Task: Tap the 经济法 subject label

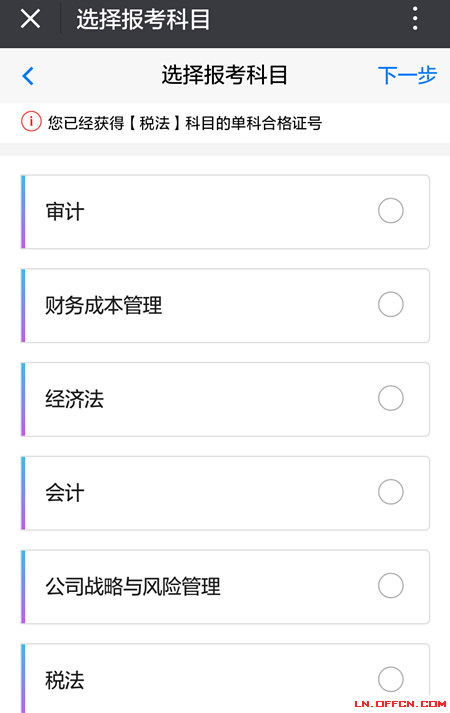Action: click(x=75, y=399)
